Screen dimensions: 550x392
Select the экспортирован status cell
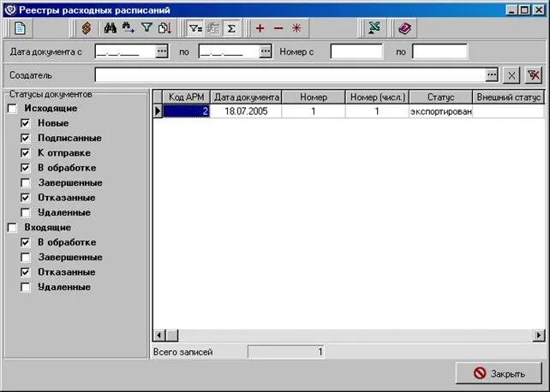pyautogui.click(x=441, y=111)
